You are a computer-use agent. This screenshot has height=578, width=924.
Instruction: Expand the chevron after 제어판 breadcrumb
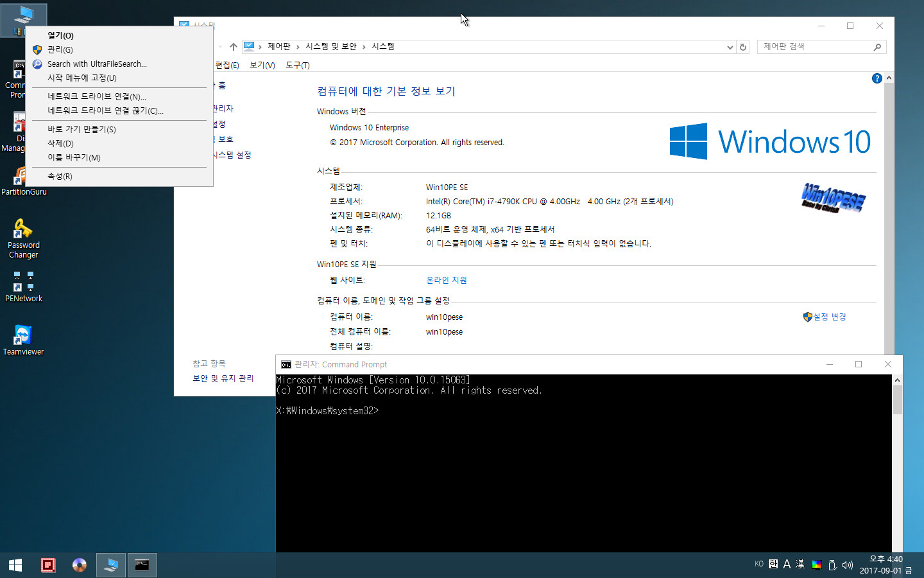(298, 47)
